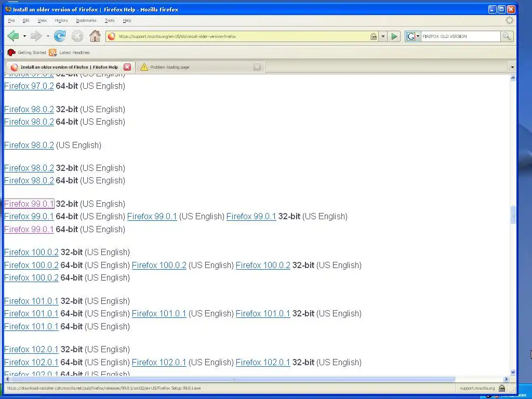This screenshot has height=399, width=532.
Task: Click the green Go arrow button
Action: coord(394,36)
